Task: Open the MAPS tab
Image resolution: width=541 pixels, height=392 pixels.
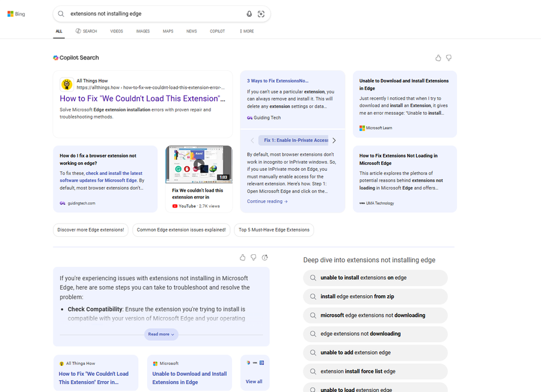Action: click(x=168, y=31)
